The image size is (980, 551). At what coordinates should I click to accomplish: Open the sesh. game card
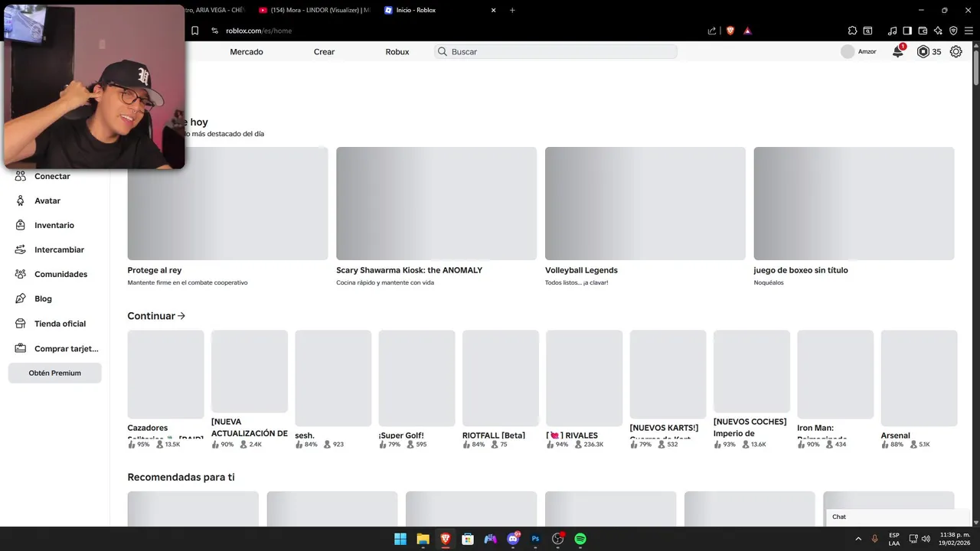click(x=333, y=389)
